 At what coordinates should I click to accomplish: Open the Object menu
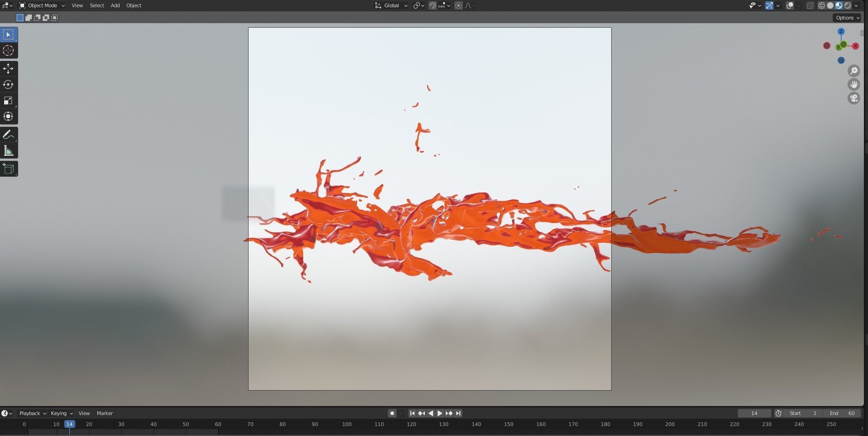tap(134, 5)
